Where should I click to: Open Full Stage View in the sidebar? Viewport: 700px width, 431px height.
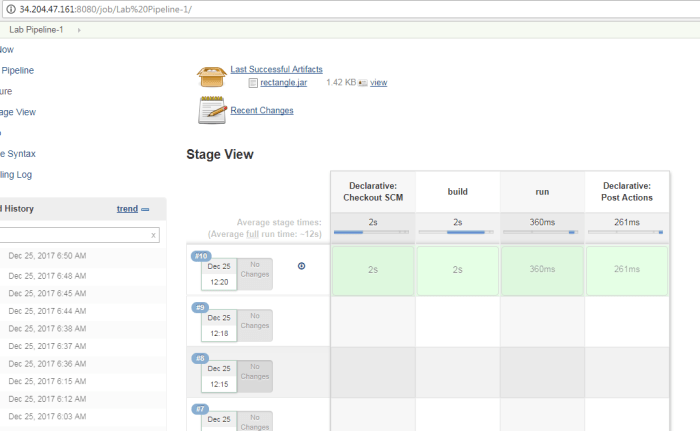18,112
